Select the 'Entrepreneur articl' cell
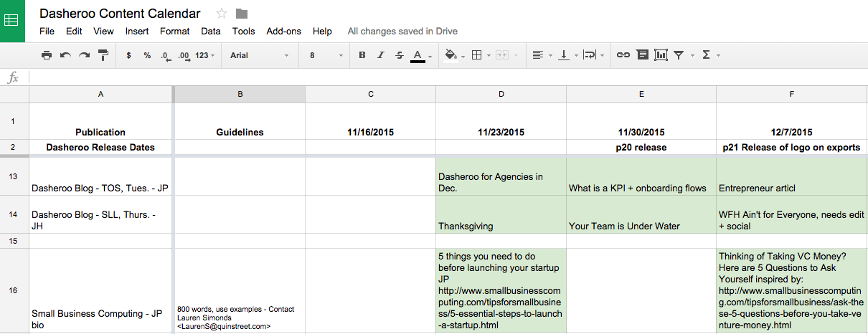The width and height of the screenshot is (868, 334). tap(792, 176)
